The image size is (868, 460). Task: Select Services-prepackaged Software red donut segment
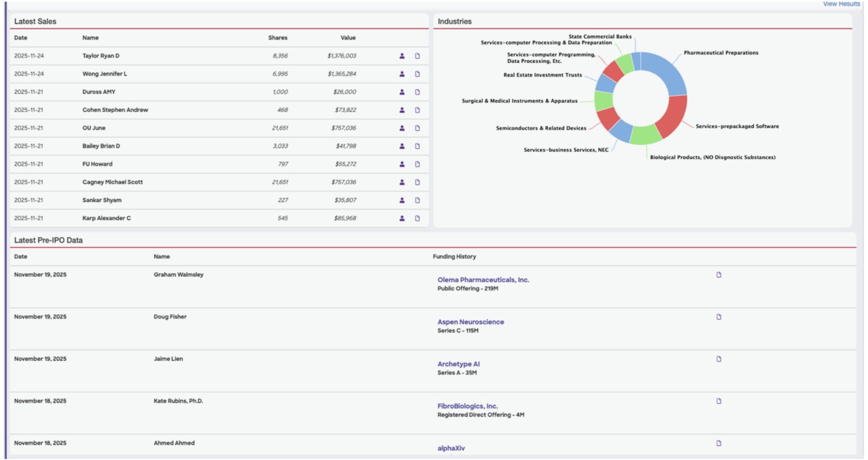click(x=673, y=117)
